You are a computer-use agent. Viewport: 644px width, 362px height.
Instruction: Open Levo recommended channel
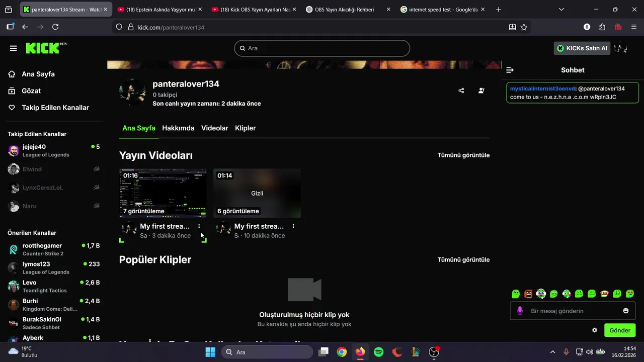pos(54,286)
